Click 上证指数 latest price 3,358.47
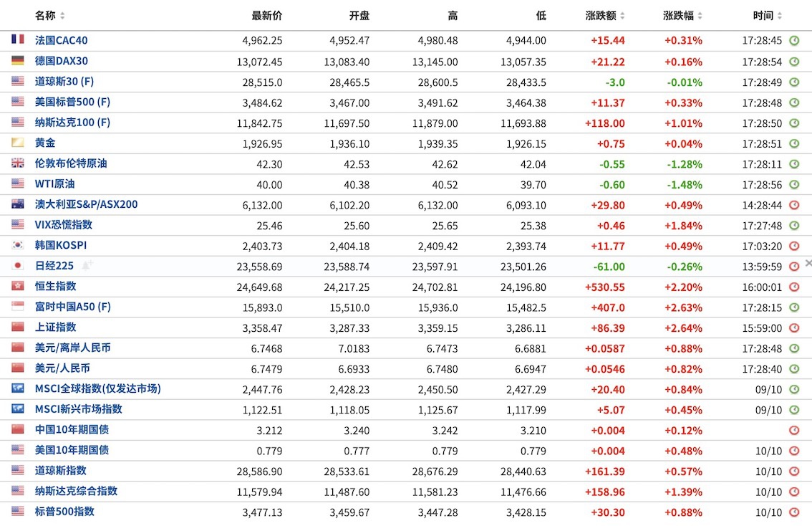The width and height of the screenshot is (812, 526). [263, 328]
